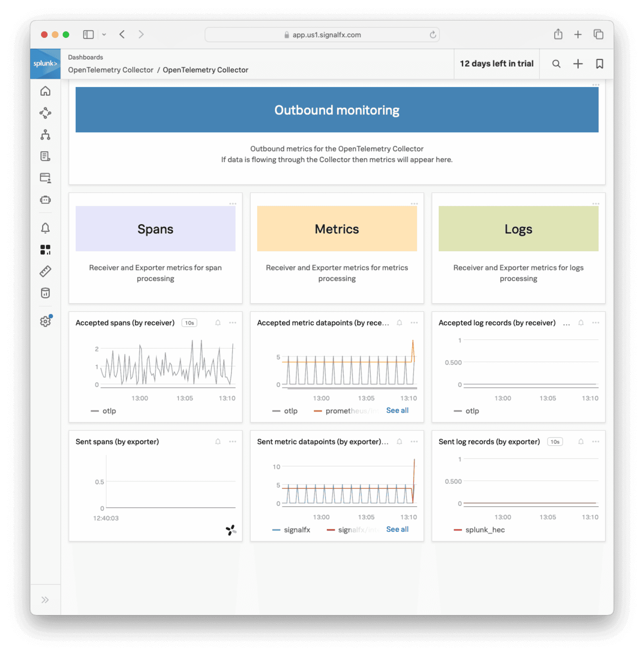Open the current OpenTelemetry Collector dashboard breadcrumb

205,70
